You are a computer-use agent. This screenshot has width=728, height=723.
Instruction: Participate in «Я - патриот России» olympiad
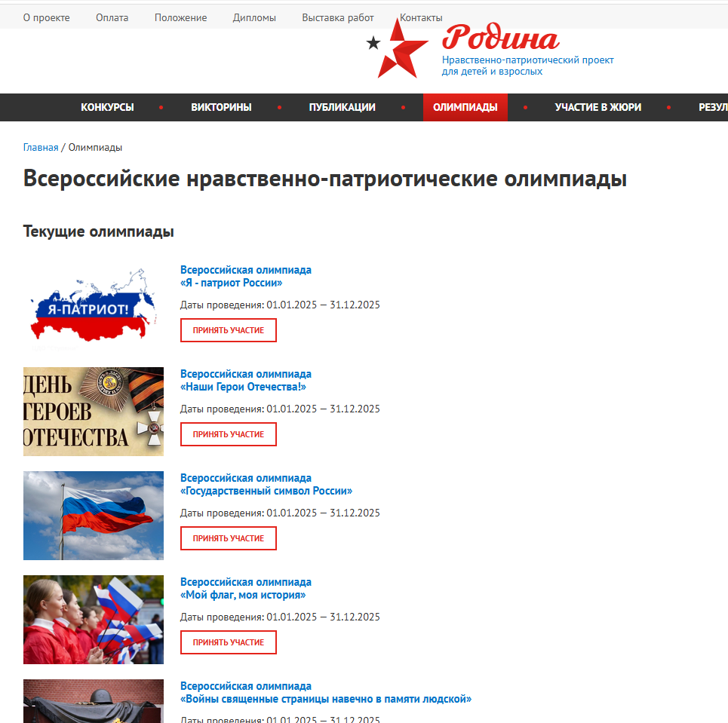[x=229, y=330]
